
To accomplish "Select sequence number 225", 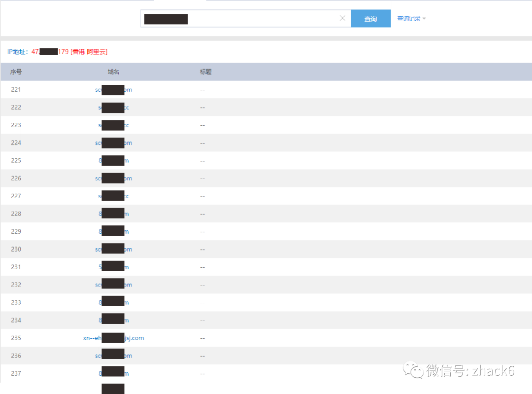I will (x=16, y=160).
